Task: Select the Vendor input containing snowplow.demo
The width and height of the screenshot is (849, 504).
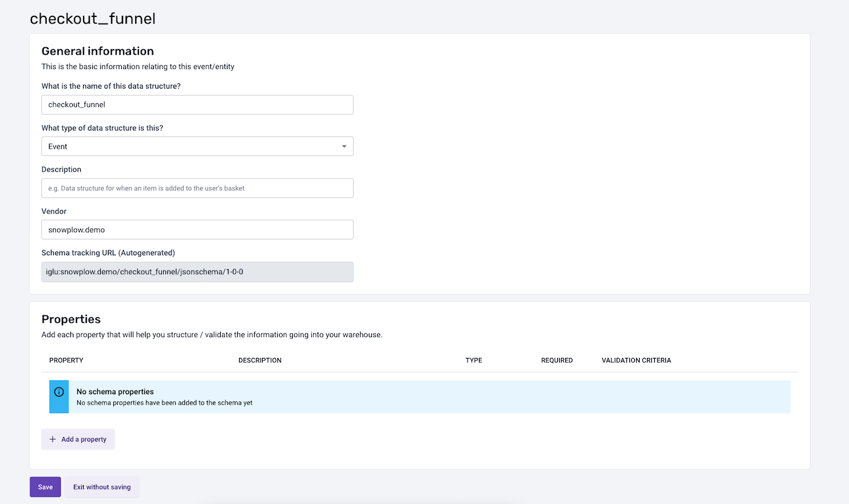Action: pos(197,230)
